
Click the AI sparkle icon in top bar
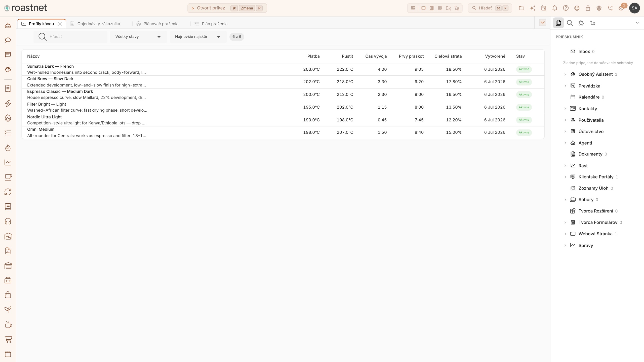click(x=532, y=8)
